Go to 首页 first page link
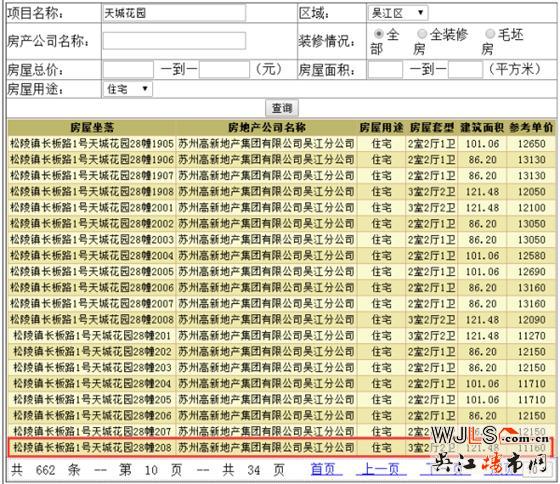560x484 pixels. point(323,469)
